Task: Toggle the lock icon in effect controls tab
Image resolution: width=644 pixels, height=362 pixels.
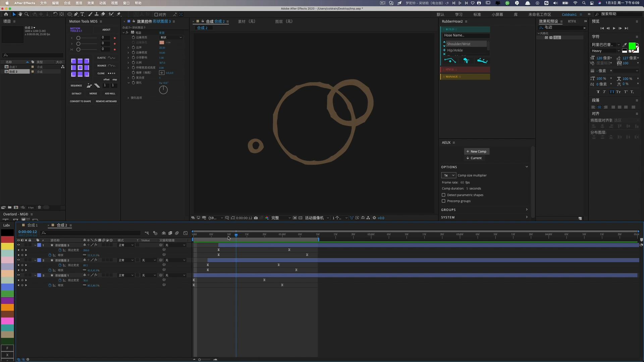Action: [x=133, y=21]
